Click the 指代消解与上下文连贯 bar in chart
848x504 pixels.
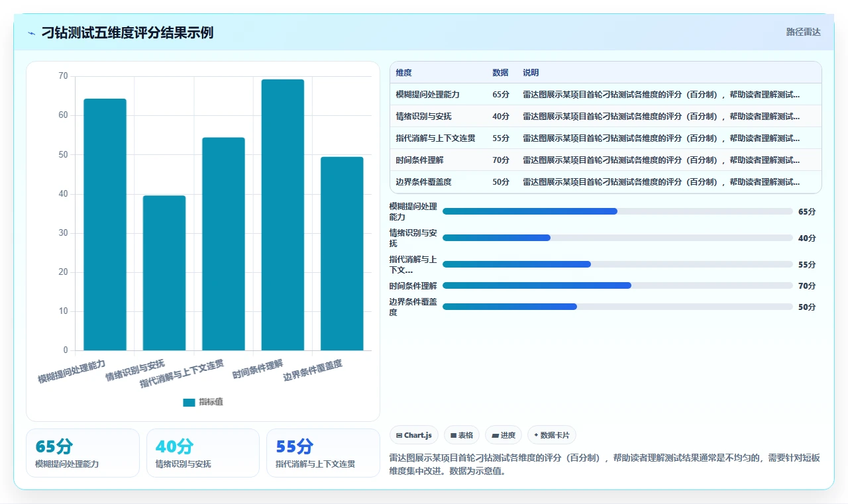pyautogui.click(x=223, y=244)
